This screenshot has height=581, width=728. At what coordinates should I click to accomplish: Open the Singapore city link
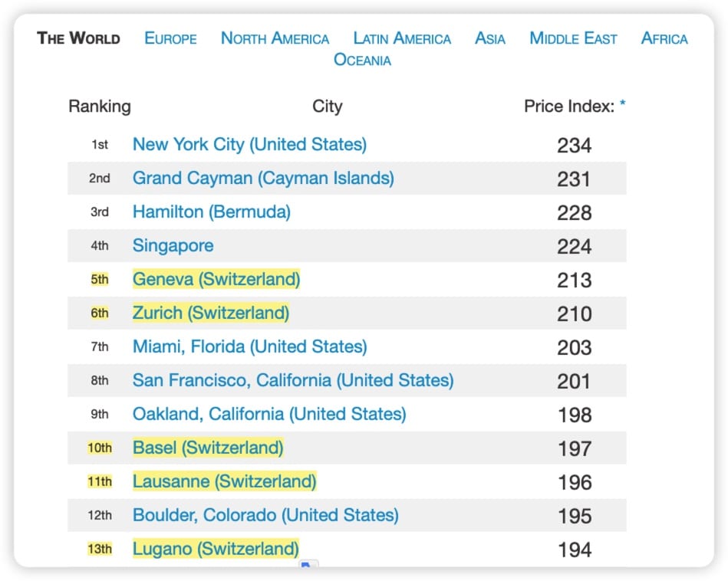[173, 245]
